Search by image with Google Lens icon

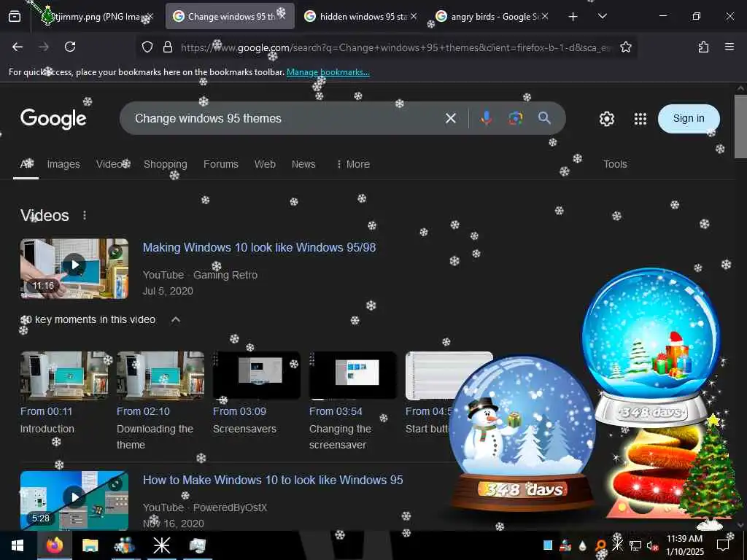point(516,118)
